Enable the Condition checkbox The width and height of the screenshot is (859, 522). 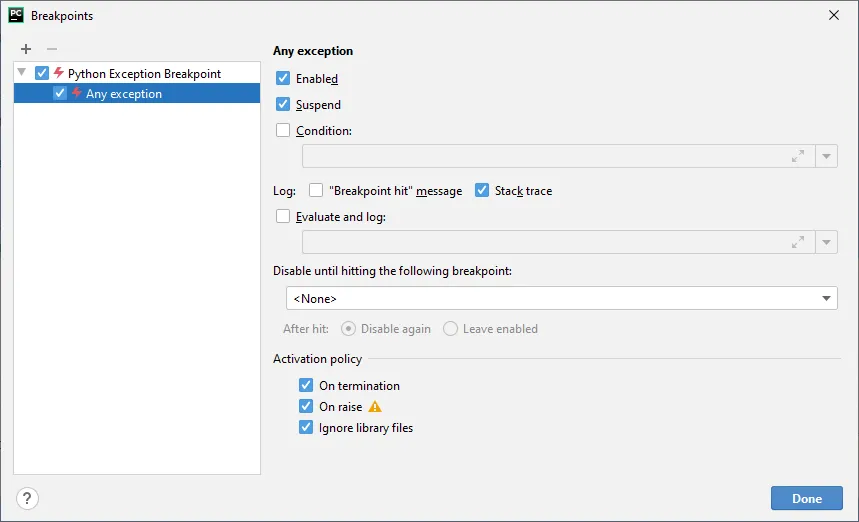[x=284, y=130]
